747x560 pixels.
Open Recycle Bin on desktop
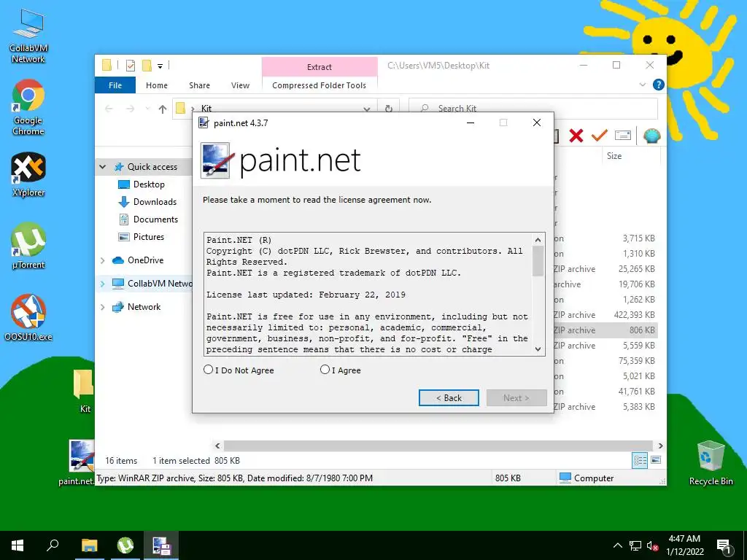711,463
